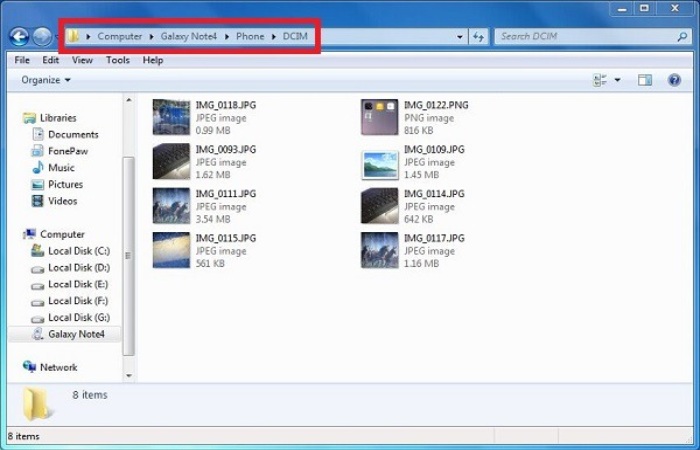This screenshot has height=450, width=700.
Task: Open the Help menu
Action: (153, 60)
